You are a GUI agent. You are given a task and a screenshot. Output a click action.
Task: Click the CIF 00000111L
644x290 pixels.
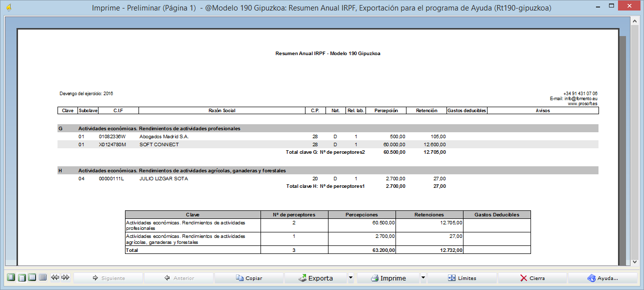click(111, 178)
